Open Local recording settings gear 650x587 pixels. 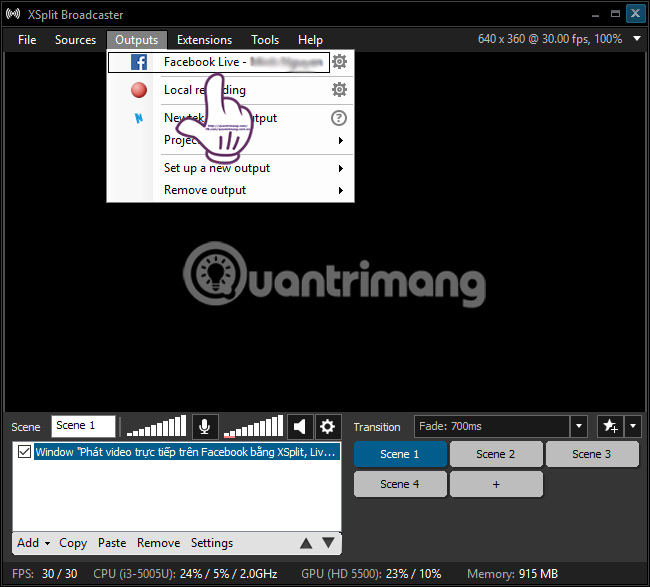pos(340,90)
